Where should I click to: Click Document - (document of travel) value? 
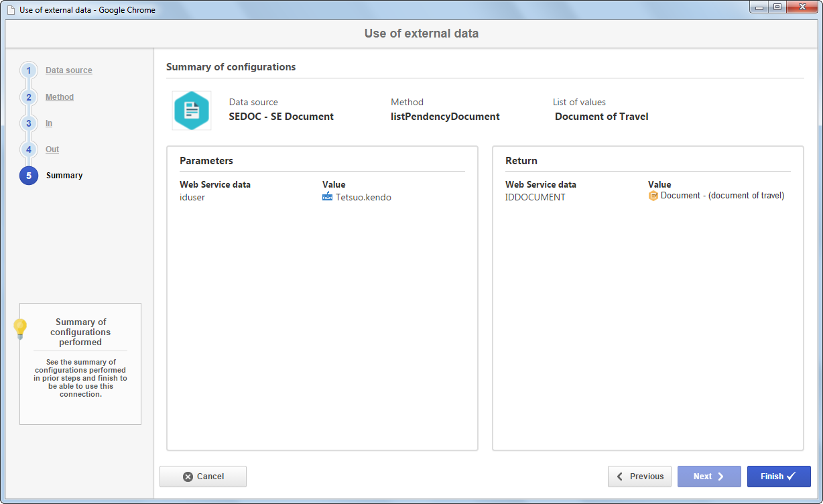(722, 196)
